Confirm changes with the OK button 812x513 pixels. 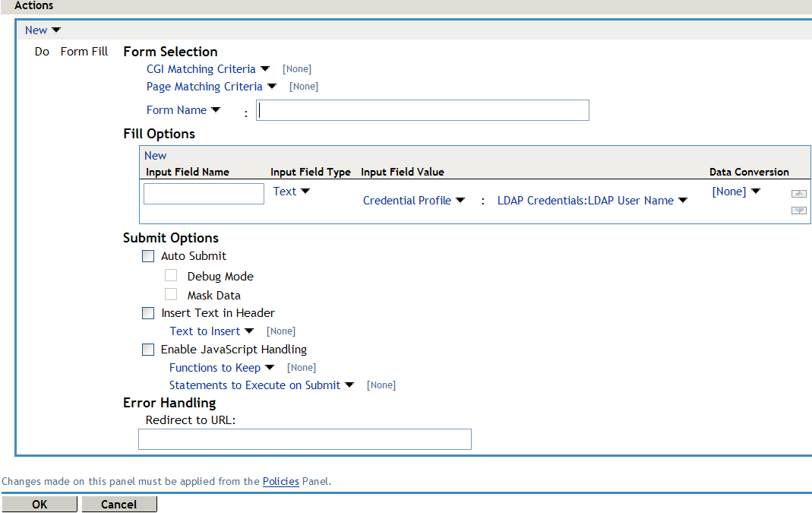(39, 503)
